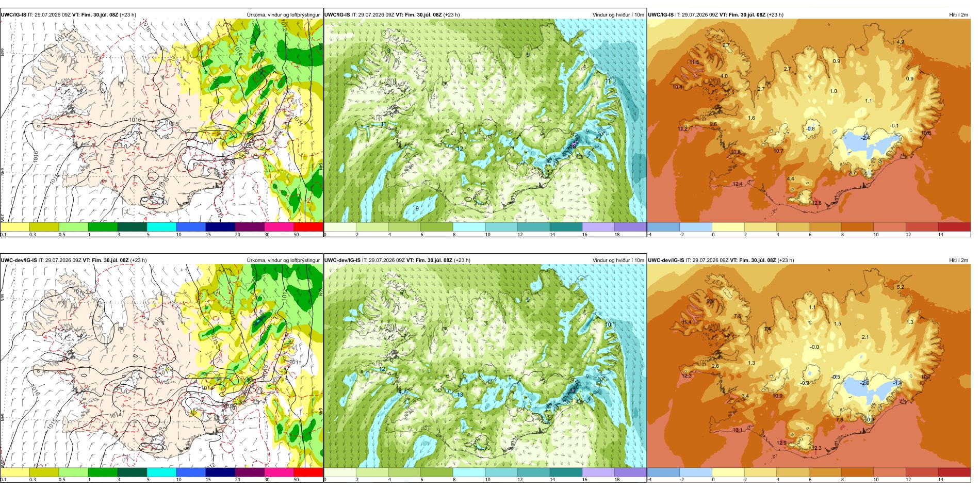
Task: Pick the lavender 16–18 swatch in top wind legend
Action: coord(598,227)
